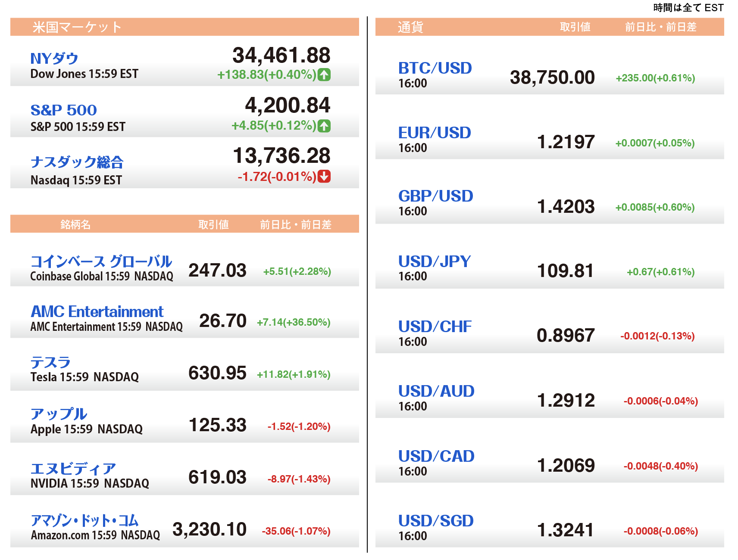The width and height of the screenshot is (738, 560).
Task: Click the 銘柄名 column header
Action: 75,224
